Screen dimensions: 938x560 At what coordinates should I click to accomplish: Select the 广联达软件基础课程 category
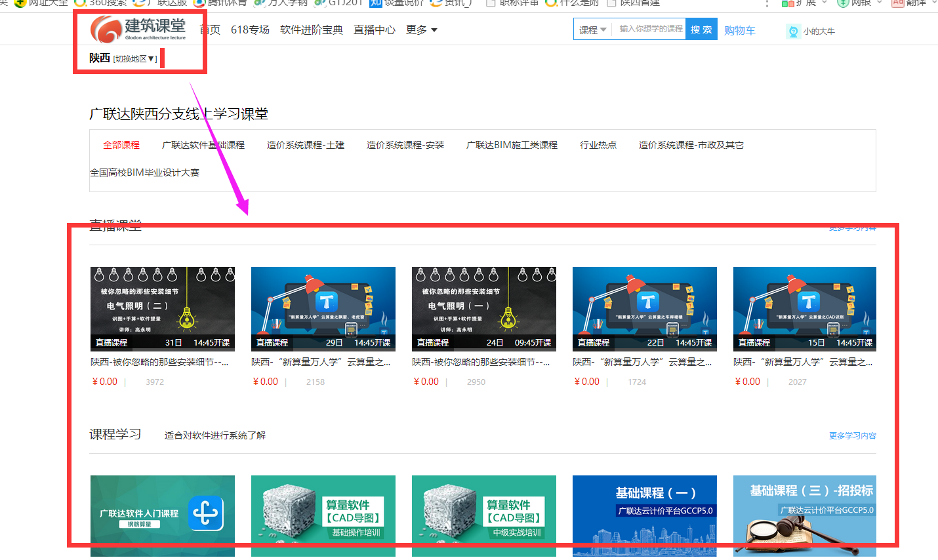tap(203, 145)
